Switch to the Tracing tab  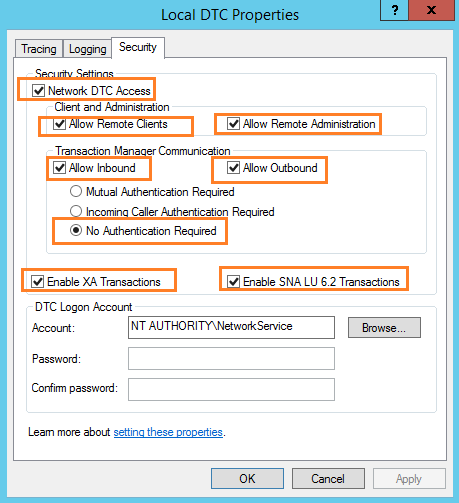[39, 49]
